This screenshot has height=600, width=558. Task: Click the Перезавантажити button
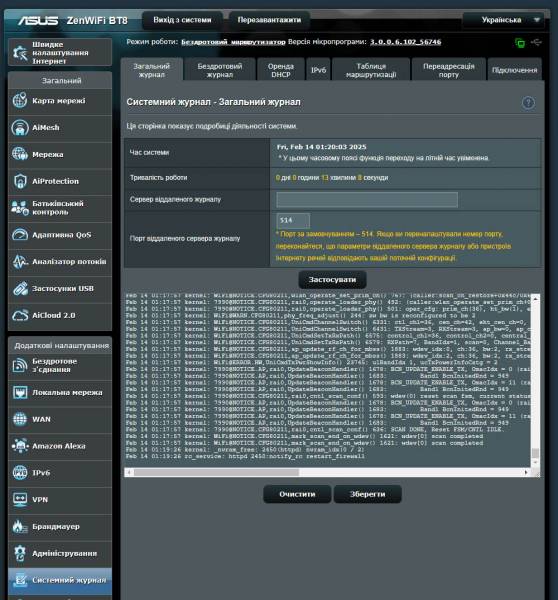[x=269, y=20]
